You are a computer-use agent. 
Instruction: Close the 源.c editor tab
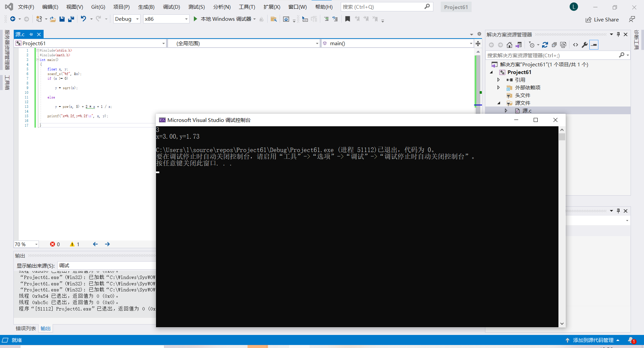pyautogui.click(x=39, y=34)
